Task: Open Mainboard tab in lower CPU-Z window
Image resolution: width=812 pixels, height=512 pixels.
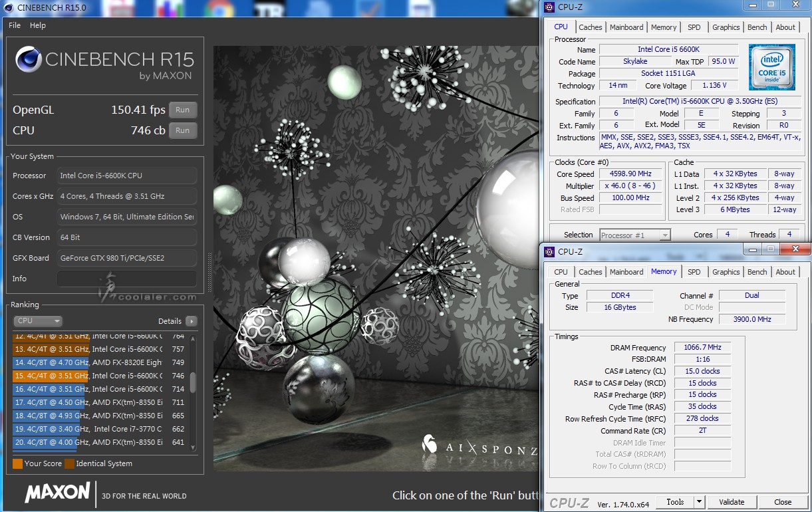Action: tap(626, 272)
